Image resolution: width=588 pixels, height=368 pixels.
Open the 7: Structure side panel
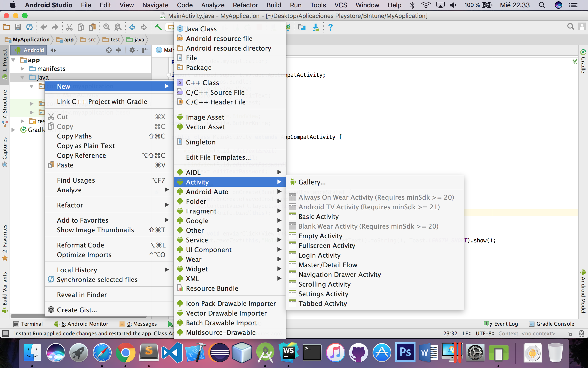pos(5,108)
